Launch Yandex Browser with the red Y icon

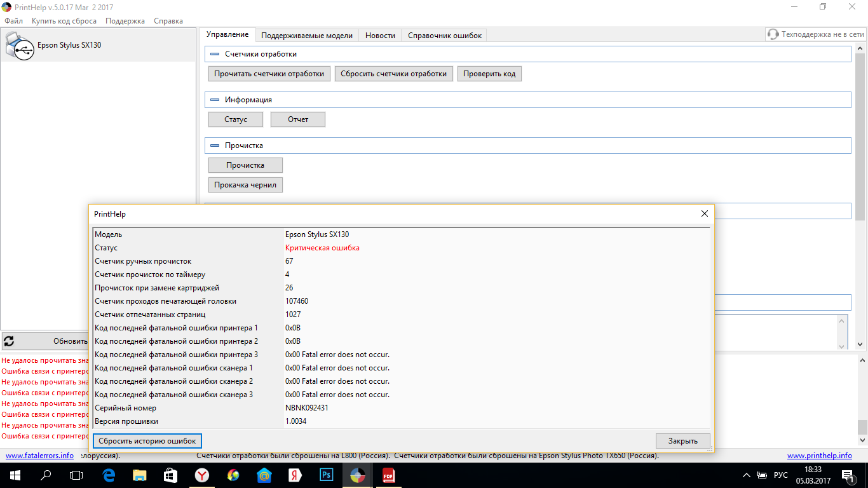click(201, 475)
